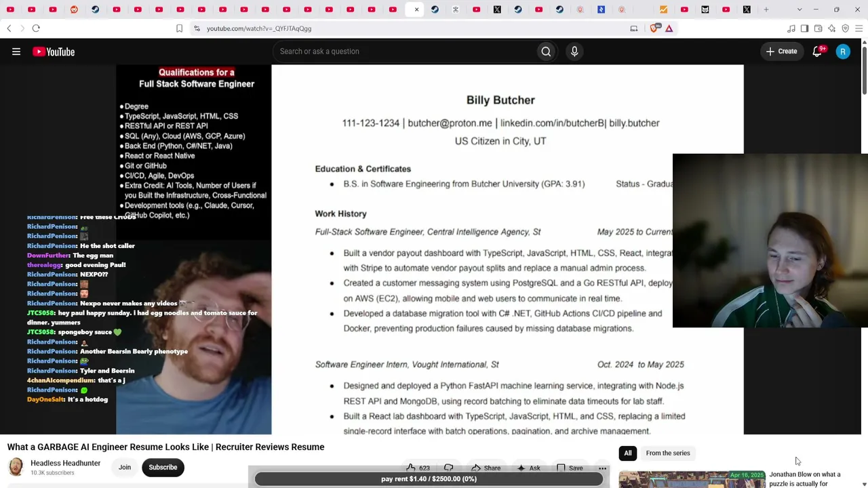This screenshot has width=868, height=488.
Task: Save the video to a playlist
Action: click(570, 468)
